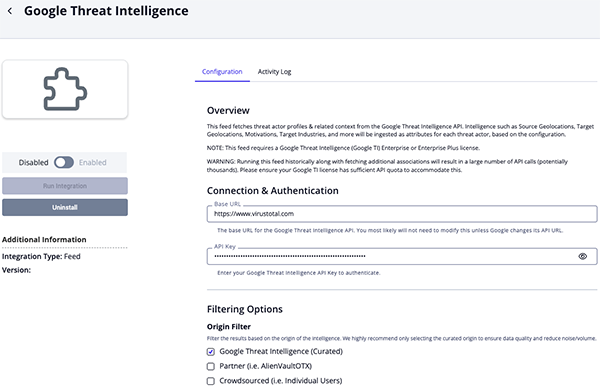Screen dimensions: 600x388
Task: Click the Origin Filter label
Action: click(229, 327)
